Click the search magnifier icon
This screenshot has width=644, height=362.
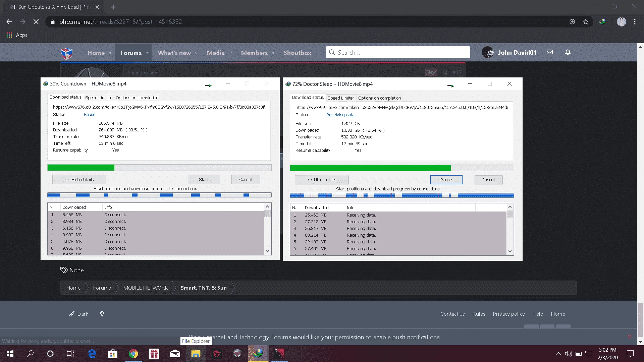coord(332,53)
